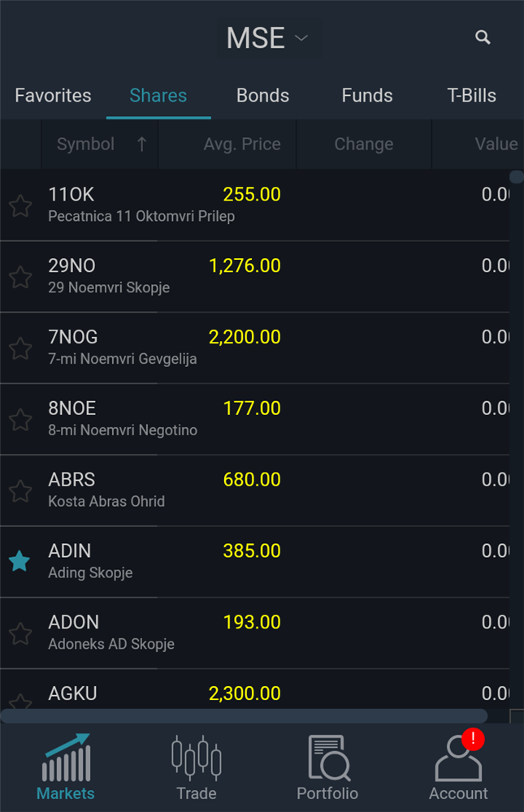Go to Trade candlestick icon
The height and width of the screenshot is (812, 524).
197,758
